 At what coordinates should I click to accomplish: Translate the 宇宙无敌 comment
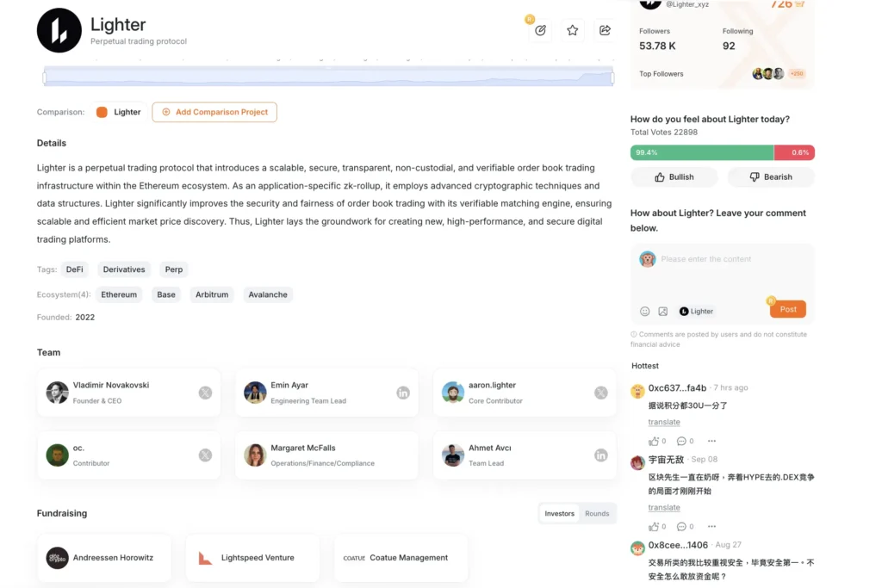[664, 508]
